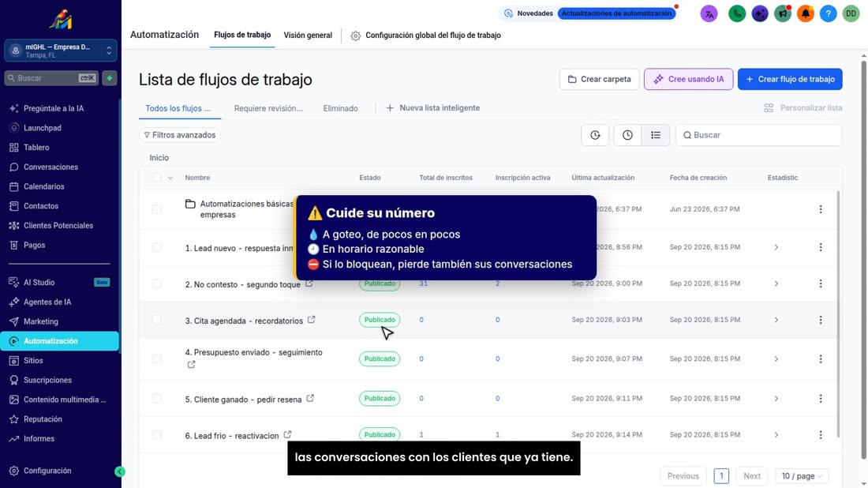Click the purple AI sparkle icon in top bar
The height and width of the screenshot is (488, 868).
tap(759, 13)
